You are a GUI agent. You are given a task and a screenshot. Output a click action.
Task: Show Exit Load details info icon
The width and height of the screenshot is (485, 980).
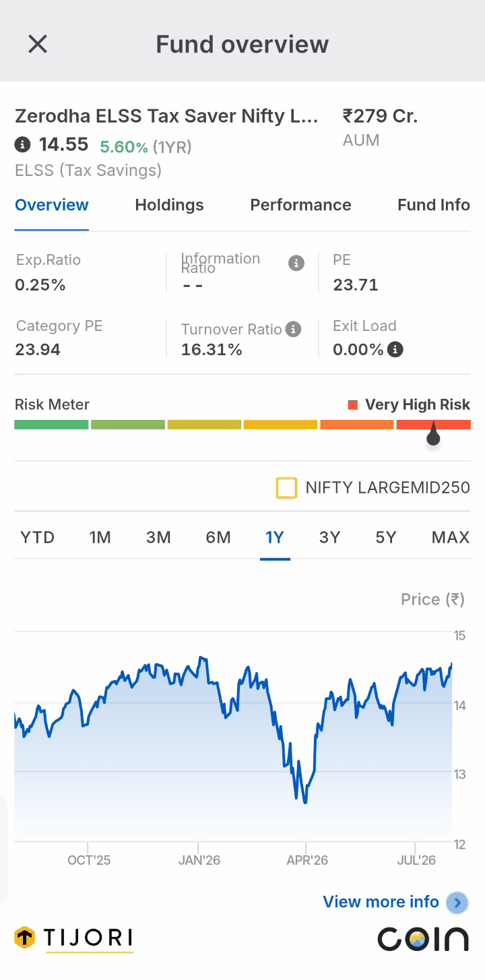coord(395,349)
